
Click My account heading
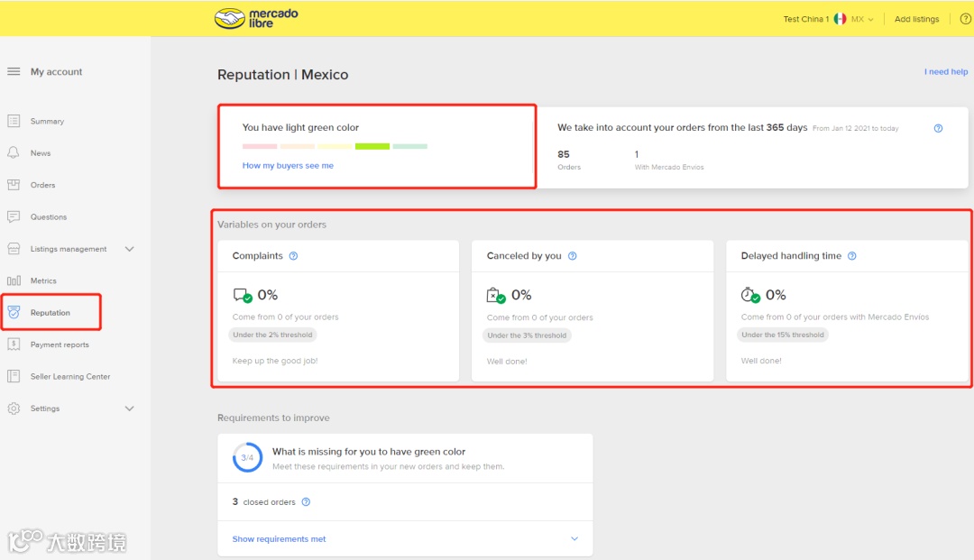pos(57,71)
